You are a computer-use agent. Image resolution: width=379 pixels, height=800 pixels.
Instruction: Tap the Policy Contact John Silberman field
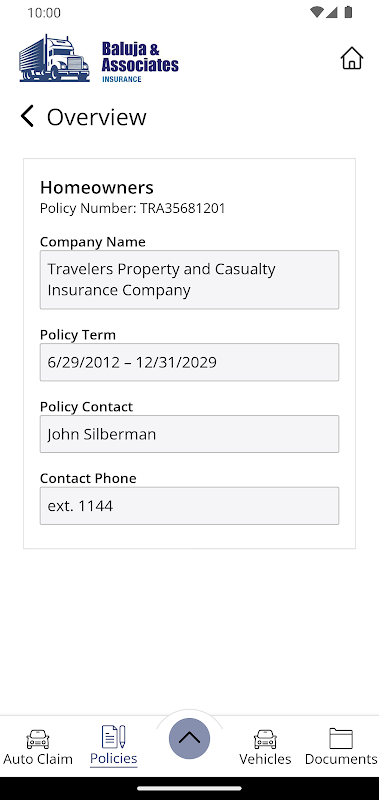click(x=189, y=434)
